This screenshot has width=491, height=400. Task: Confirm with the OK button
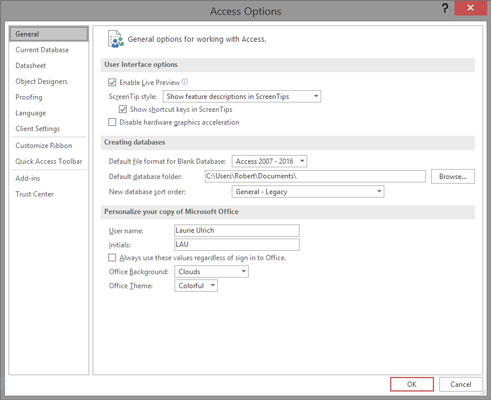412,384
